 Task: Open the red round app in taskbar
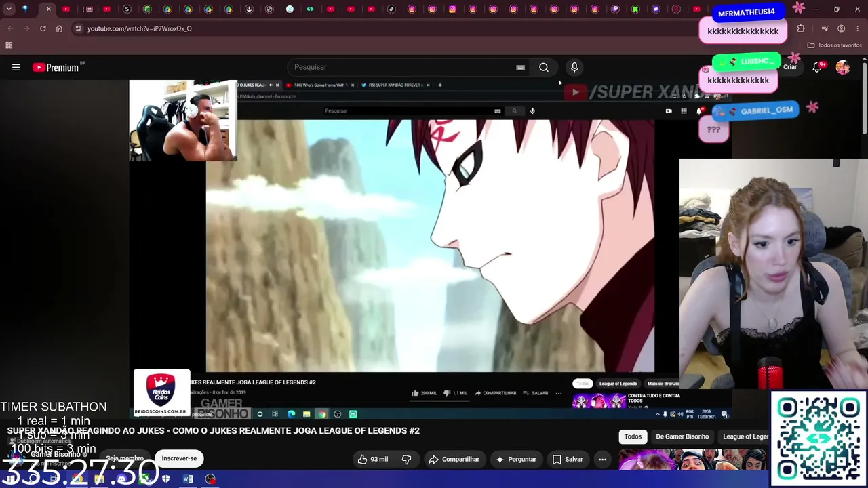210,479
